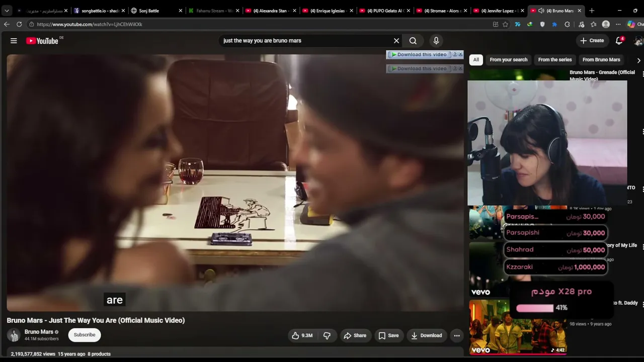Select the From Bruno Mars chip

pyautogui.click(x=601, y=60)
